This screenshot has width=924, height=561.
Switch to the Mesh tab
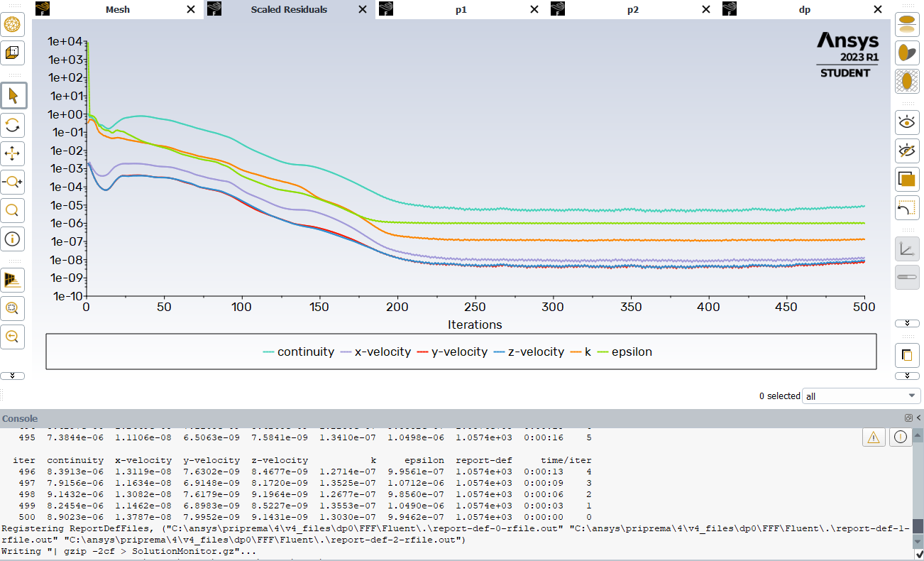(117, 9)
